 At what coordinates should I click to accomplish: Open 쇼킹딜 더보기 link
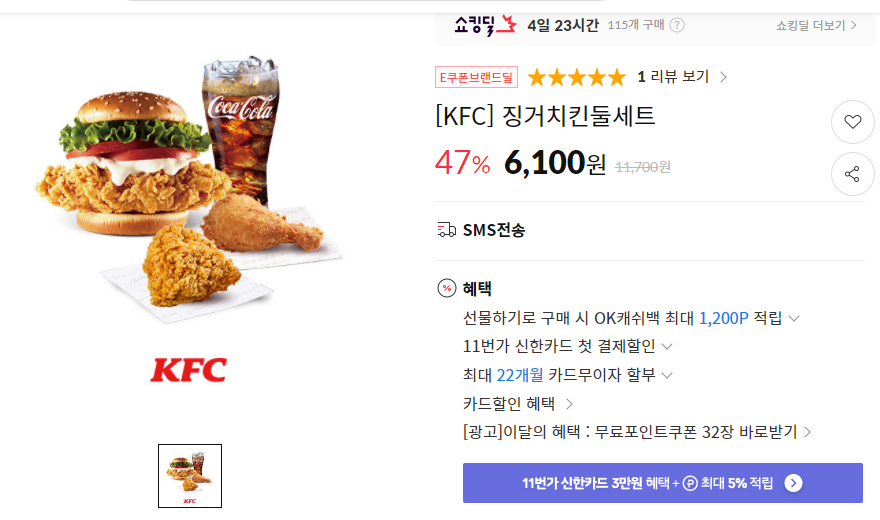click(816, 25)
